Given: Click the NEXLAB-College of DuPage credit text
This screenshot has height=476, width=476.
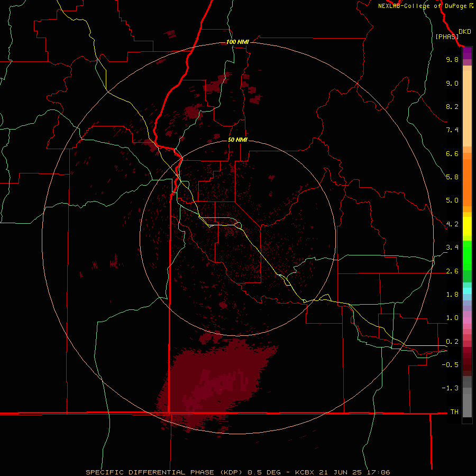Looking at the screenshot, I should 422,6.
